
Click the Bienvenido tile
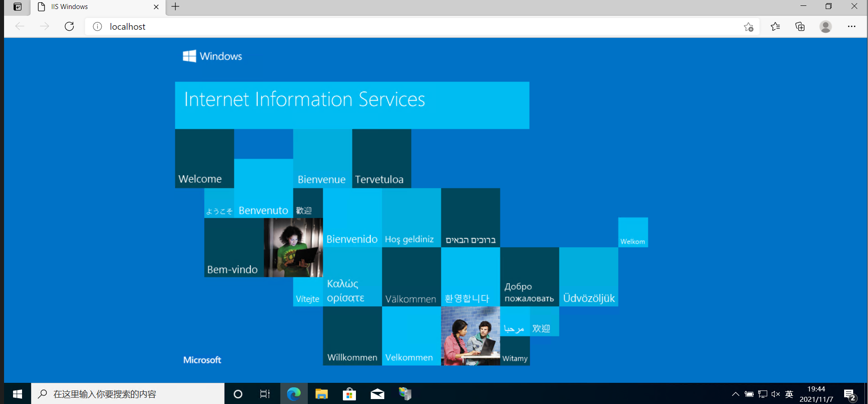pos(352,218)
